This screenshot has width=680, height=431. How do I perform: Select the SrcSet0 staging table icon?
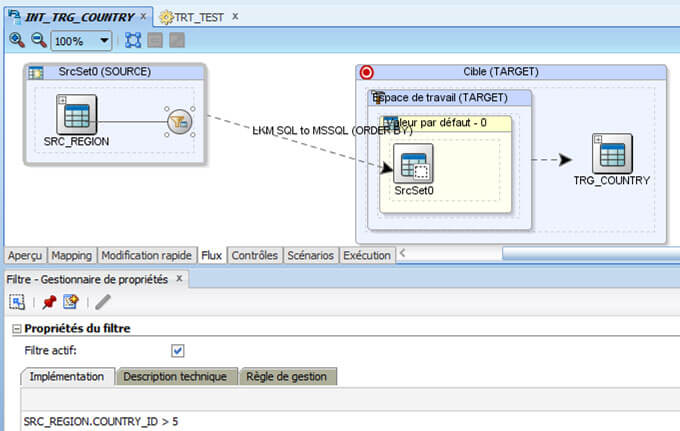click(x=413, y=163)
